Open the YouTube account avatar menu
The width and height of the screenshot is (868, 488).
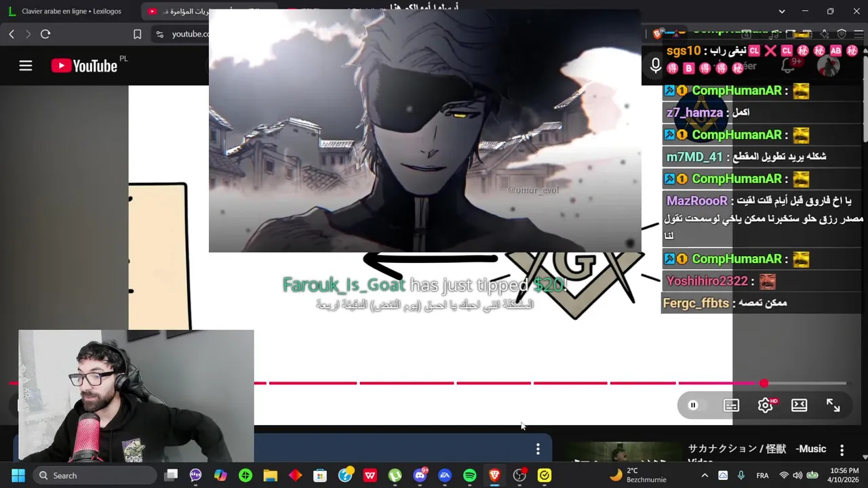point(829,66)
